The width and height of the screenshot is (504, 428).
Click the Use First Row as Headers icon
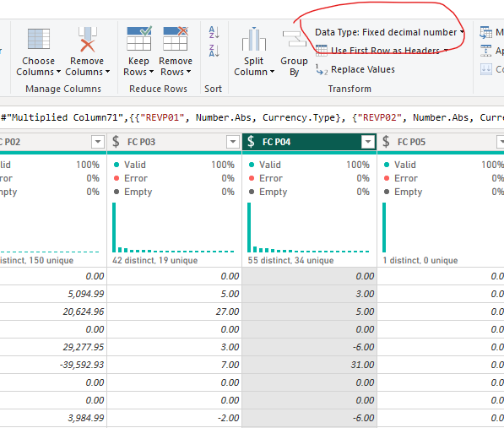(x=322, y=51)
